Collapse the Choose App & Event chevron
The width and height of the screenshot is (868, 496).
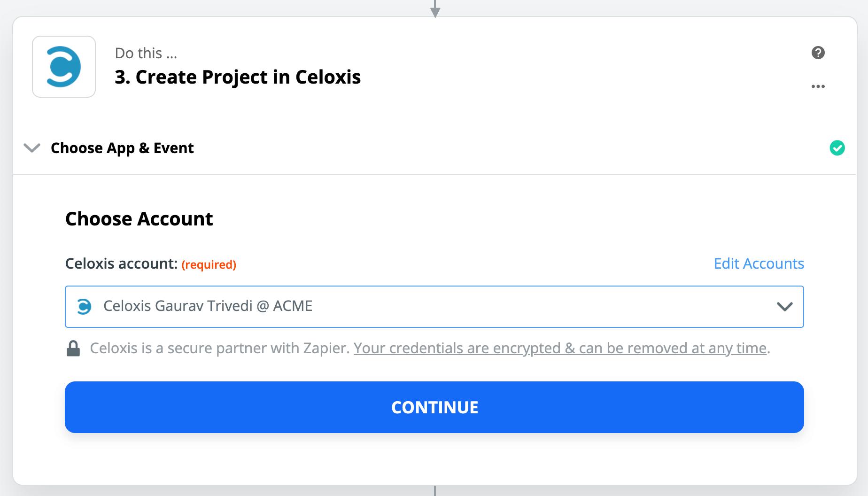point(32,148)
